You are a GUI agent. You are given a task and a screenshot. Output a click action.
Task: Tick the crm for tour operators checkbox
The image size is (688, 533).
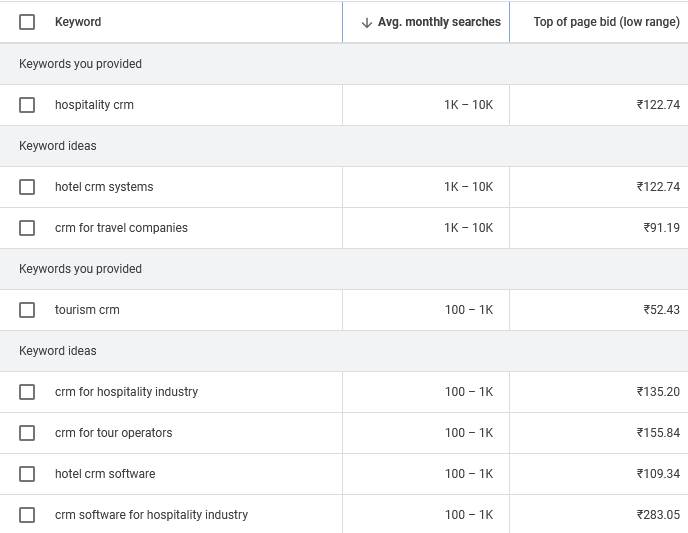tap(27, 433)
